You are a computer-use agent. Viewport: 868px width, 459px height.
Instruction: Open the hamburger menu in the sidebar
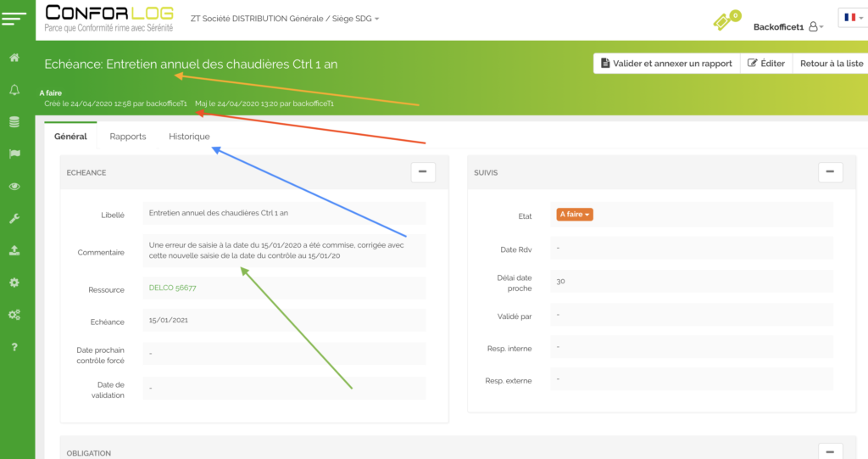coord(15,17)
